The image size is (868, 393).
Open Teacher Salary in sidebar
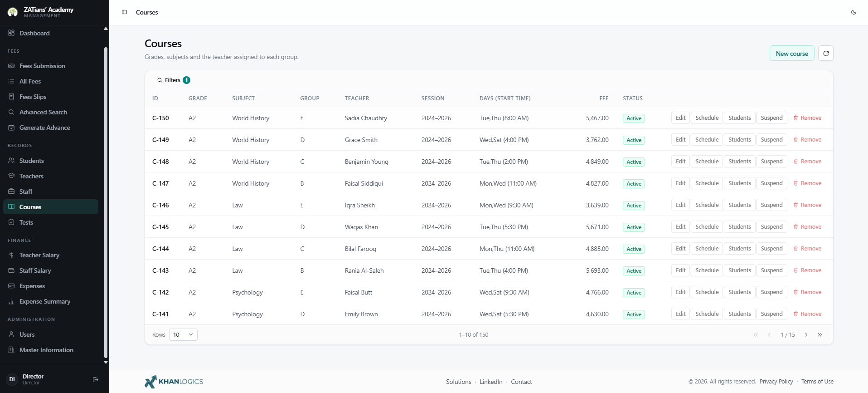click(x=51, y=255)
